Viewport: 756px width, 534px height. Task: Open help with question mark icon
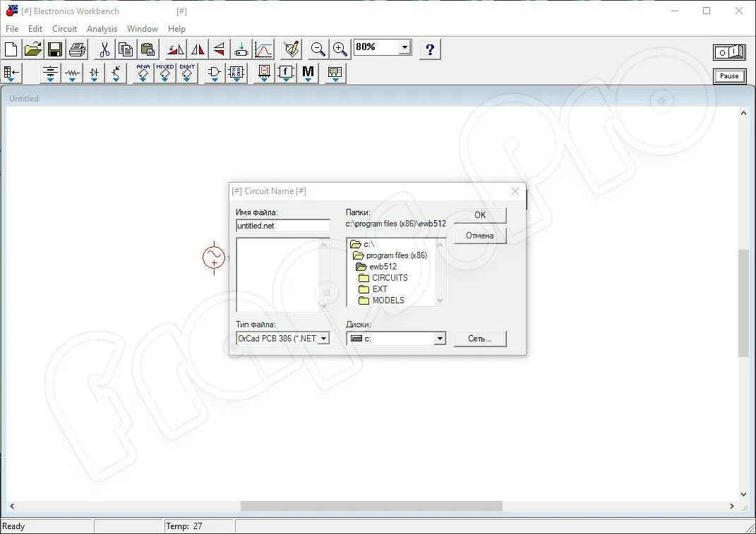(430, 49)
